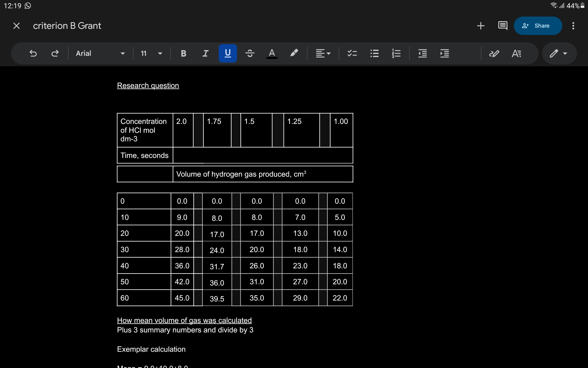Open the three-dot more options menu

tap(573, 26)
